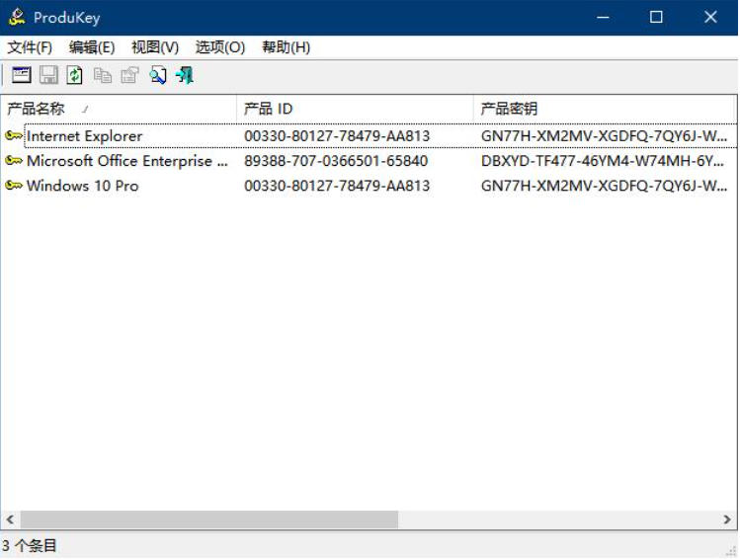Click the key icon beside Windows 10 Pro

tap(14, 186)
